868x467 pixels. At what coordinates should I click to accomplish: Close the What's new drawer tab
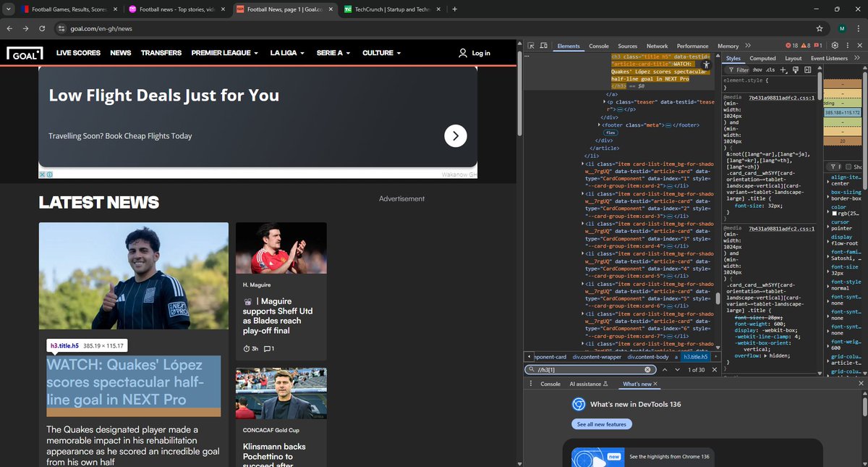point(655,384)
